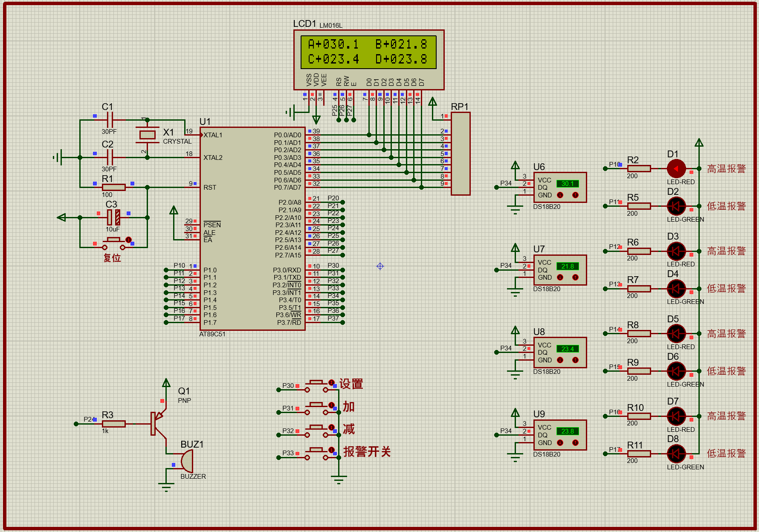Select electrolytic capacitor C3 symbol
This screenshot has width=759, height=532.
(113, 217)
